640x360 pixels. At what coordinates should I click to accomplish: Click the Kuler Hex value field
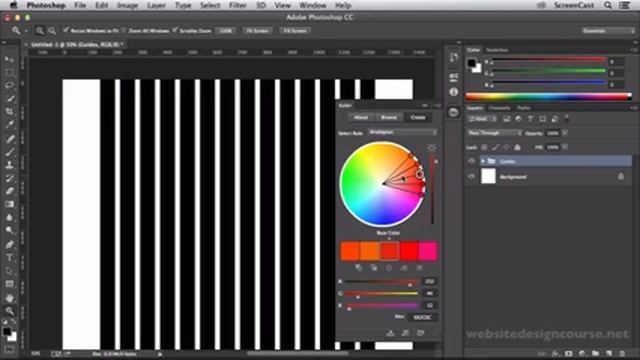click(x=422, y=317)
